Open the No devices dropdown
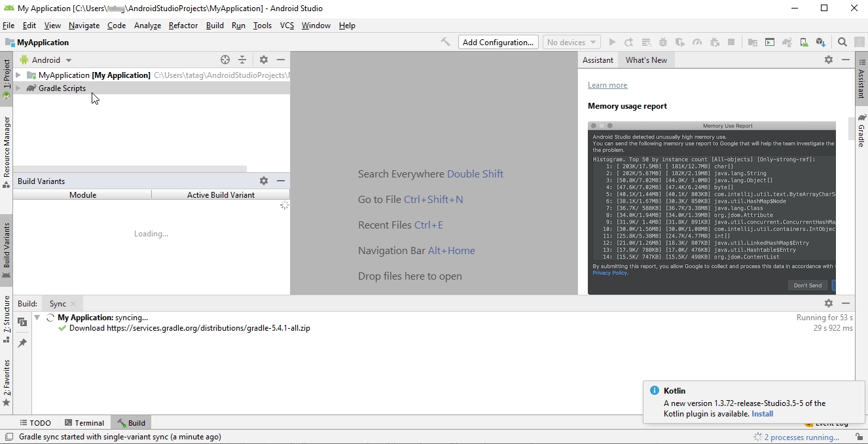The height and width of the screenshot is (444, 868). point(571,42)
